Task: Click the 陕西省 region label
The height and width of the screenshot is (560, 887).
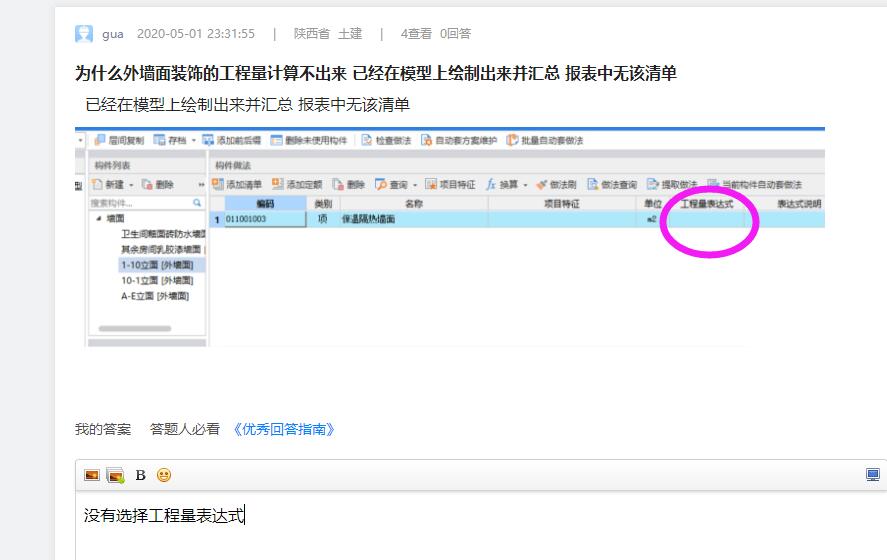Action: click(312, 34)
